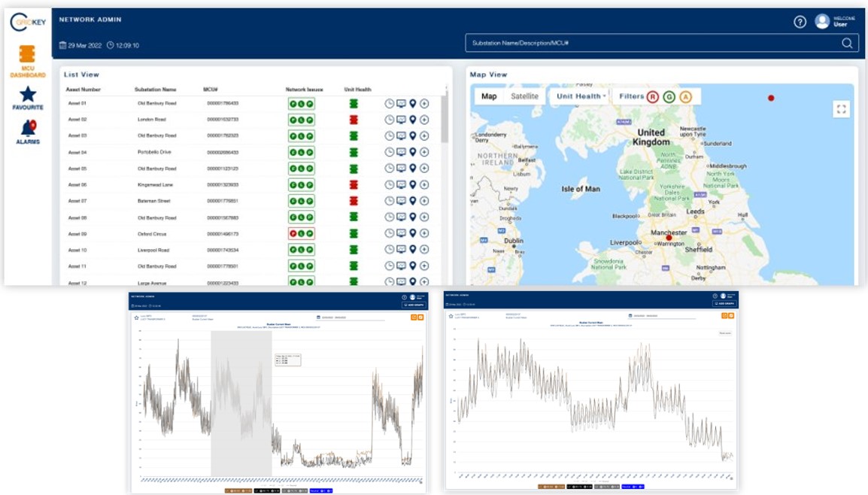Image resolution: width=868 pixels, height=495 pixels.
Task: Open the user profile menu
Action: click(823, 22)
